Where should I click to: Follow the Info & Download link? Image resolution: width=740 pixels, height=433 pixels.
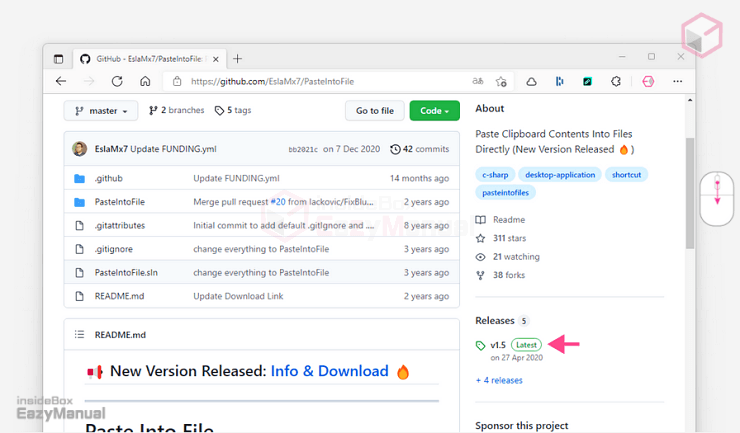pos(329,371)
